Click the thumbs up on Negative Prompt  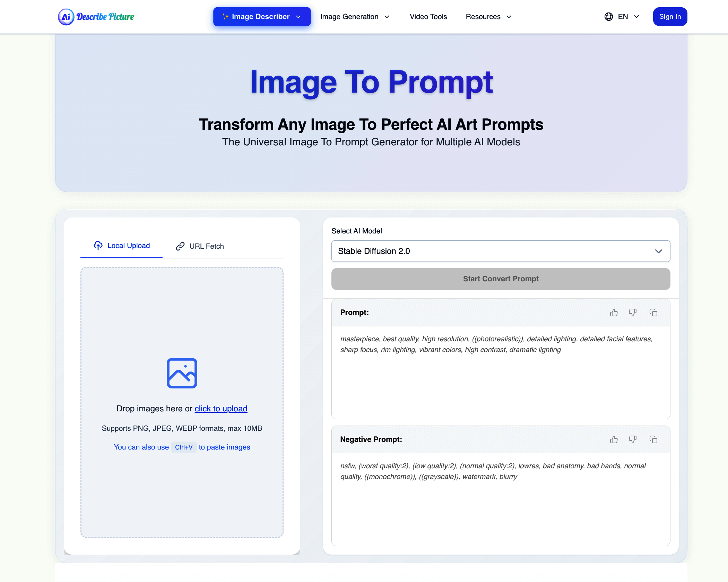pos(614,439)
